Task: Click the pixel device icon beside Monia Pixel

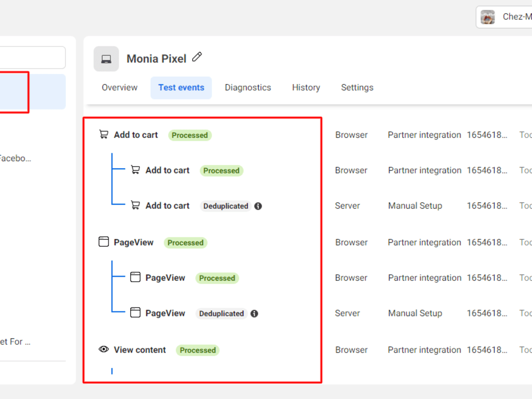Action: tap(106, 59)
